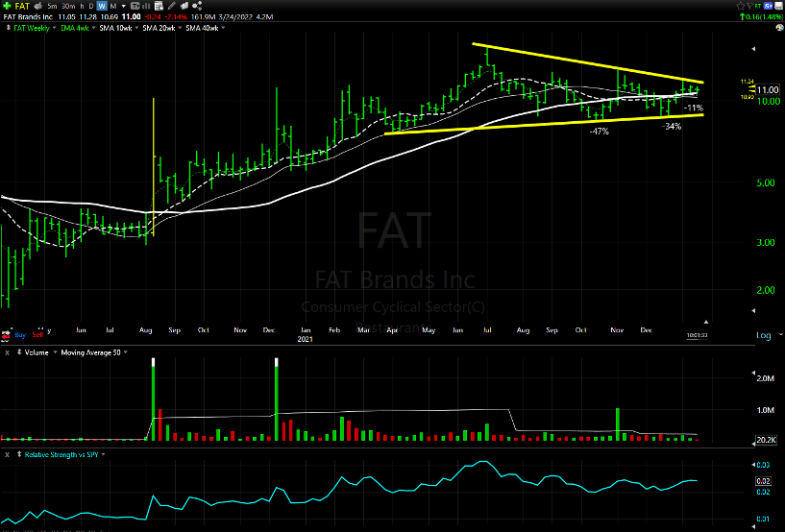
Task: Close the Relative Strength pane with X
Action: [x=8, y=455]
